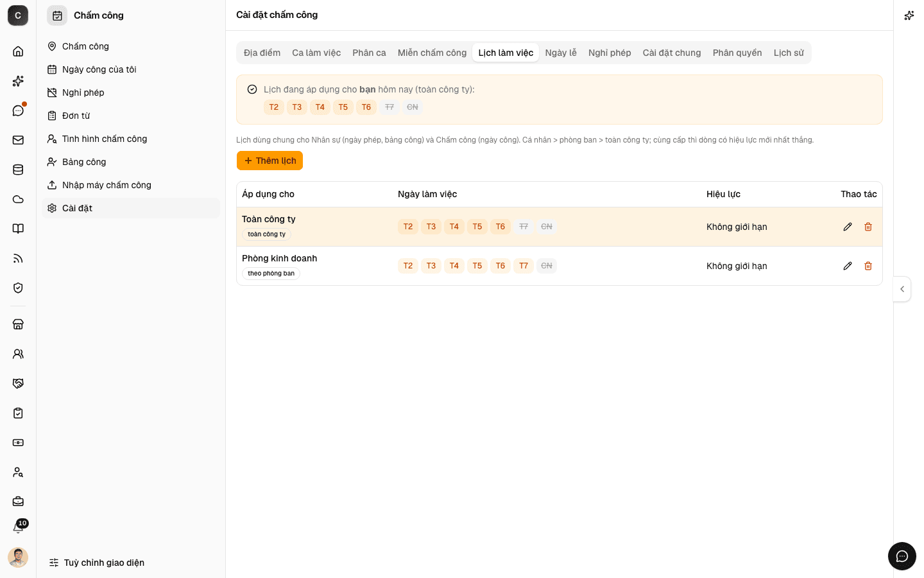Click the sparkle AI icon top right
Screen dimensions: 924x578
pyautogui.click(x=909, y=15)
